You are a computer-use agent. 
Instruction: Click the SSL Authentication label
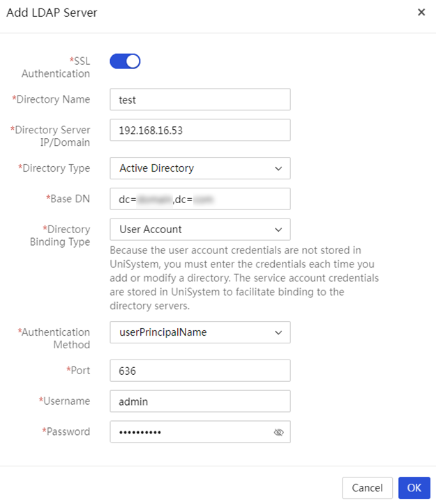pyautogui.click(x=57, y=67)
